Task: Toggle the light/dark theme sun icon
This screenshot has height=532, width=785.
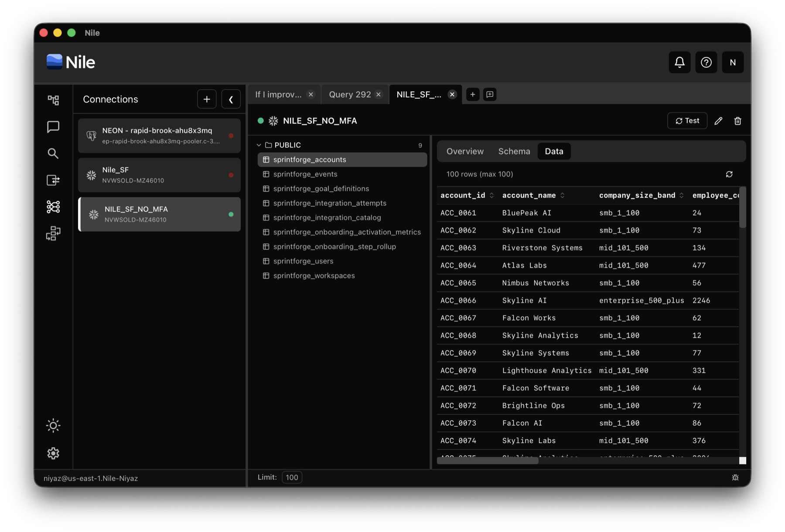Action: click(53, 426)
